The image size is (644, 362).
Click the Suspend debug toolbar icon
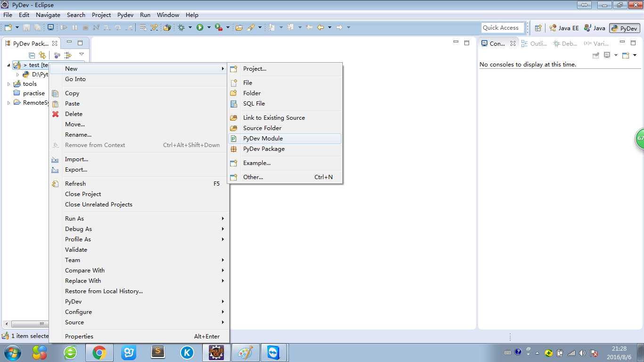(x=74, y=27)
